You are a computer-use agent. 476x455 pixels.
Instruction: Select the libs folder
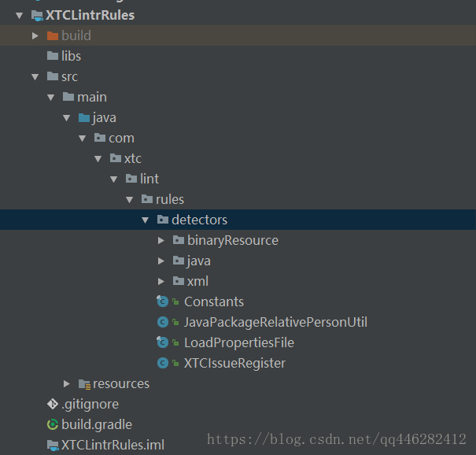71,56
